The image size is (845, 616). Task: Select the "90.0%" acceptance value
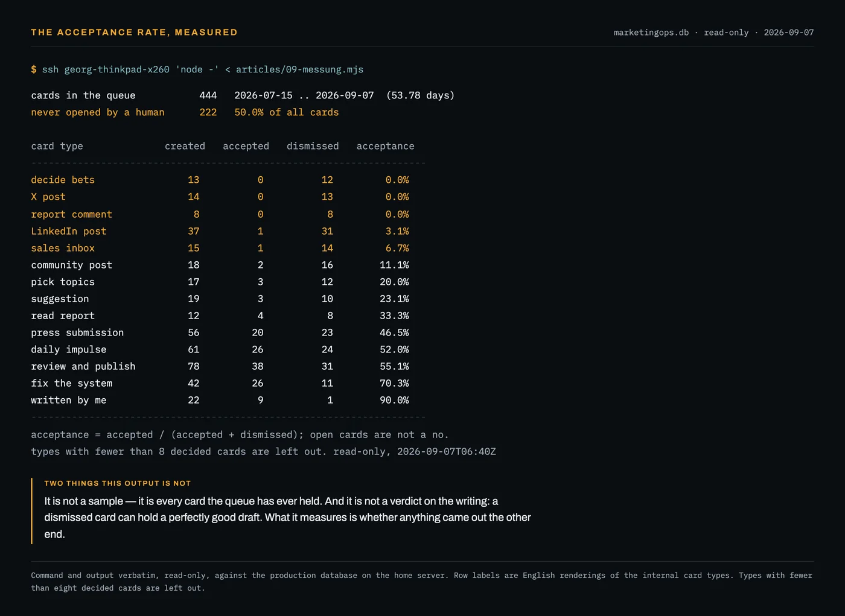click(x=394, y=400)
